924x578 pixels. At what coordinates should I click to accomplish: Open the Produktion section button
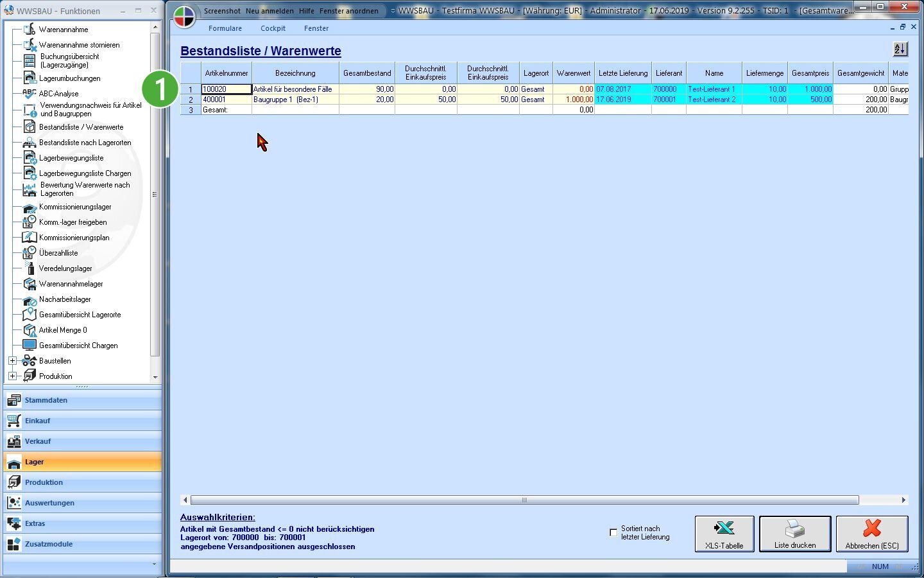click(83, 482)
